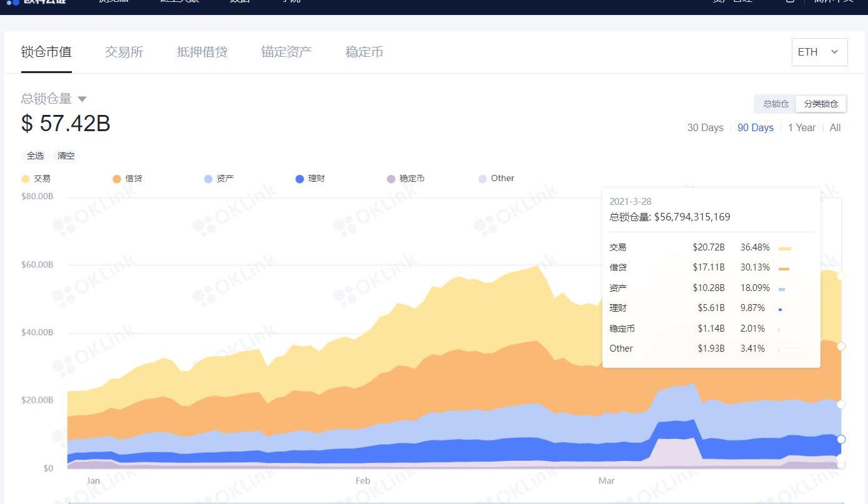Click the 18.09% share in tooltip
The width and height of the screenshot is (868, 504).
pos(755,288)
